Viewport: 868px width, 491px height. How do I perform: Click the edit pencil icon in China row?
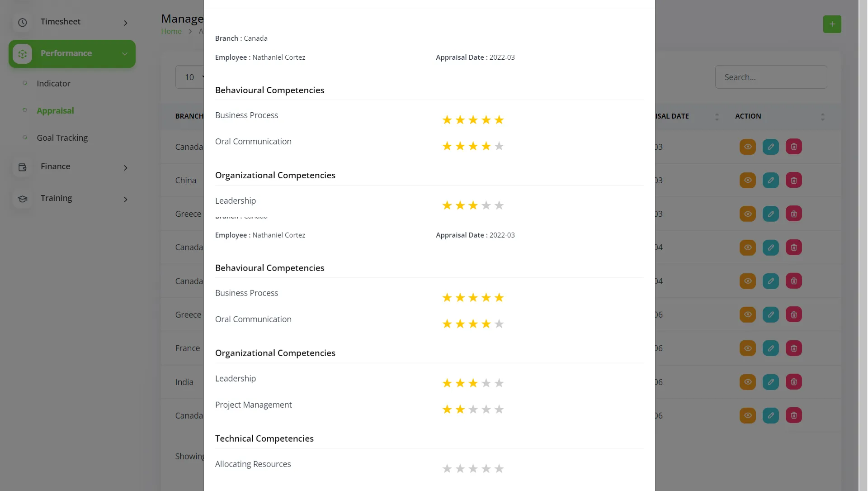[x=771, y=180]
